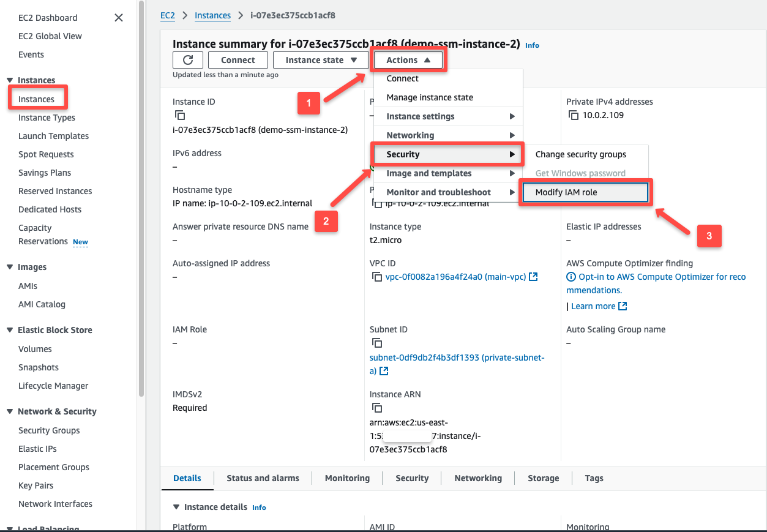Viewport: 767px width, 532px height.
Task: Copy the Instance ID to clipboard
Action: (x=179, y=114)
